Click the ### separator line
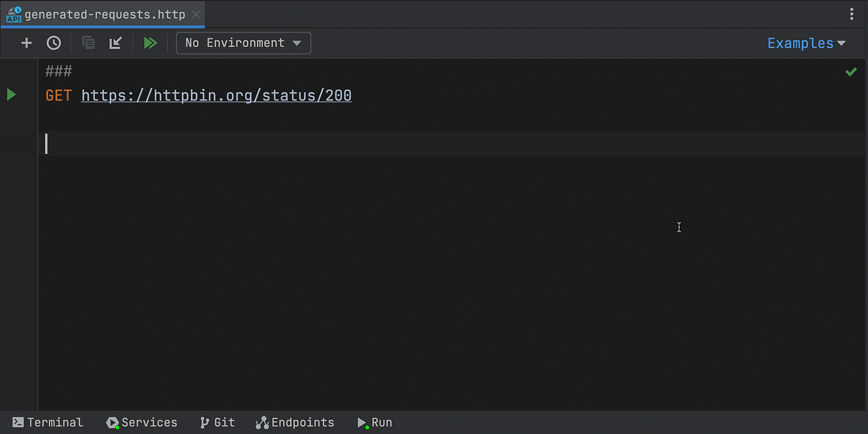 click(x=58, y=71)
